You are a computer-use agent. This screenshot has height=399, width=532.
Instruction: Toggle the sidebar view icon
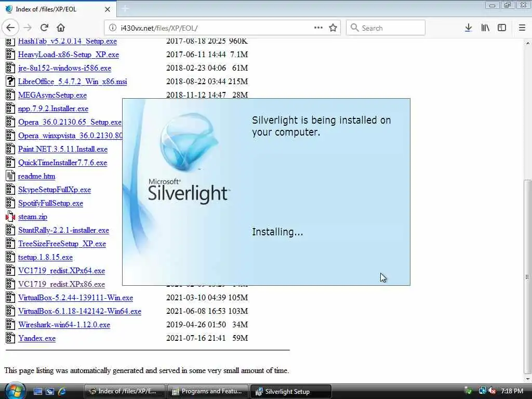pyautogui.click(x=502, y=28)
